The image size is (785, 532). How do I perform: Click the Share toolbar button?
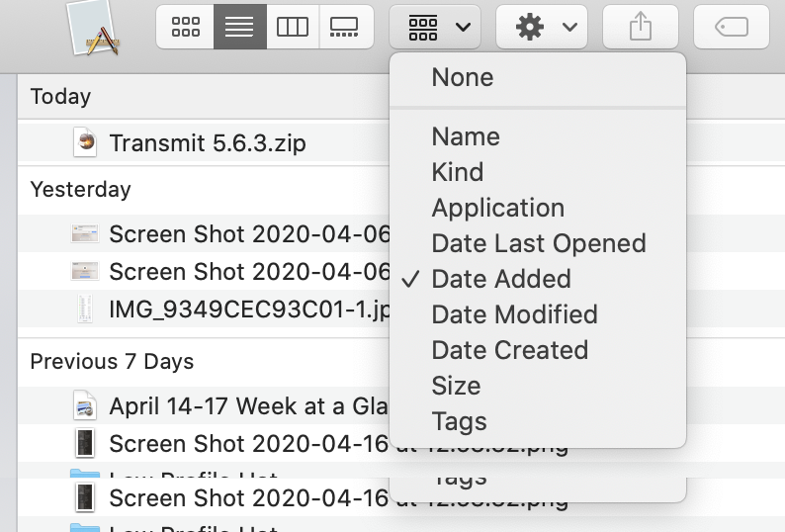coord(641,27)
